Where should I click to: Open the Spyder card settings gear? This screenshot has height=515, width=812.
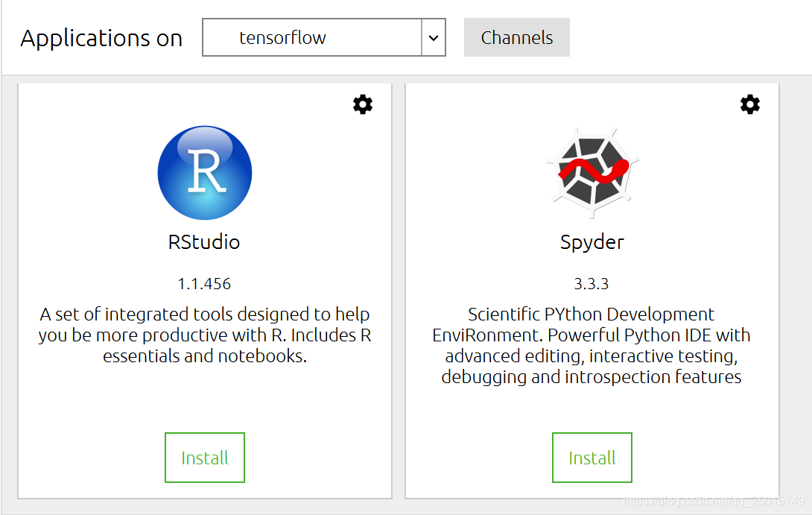tap(750, 104)
